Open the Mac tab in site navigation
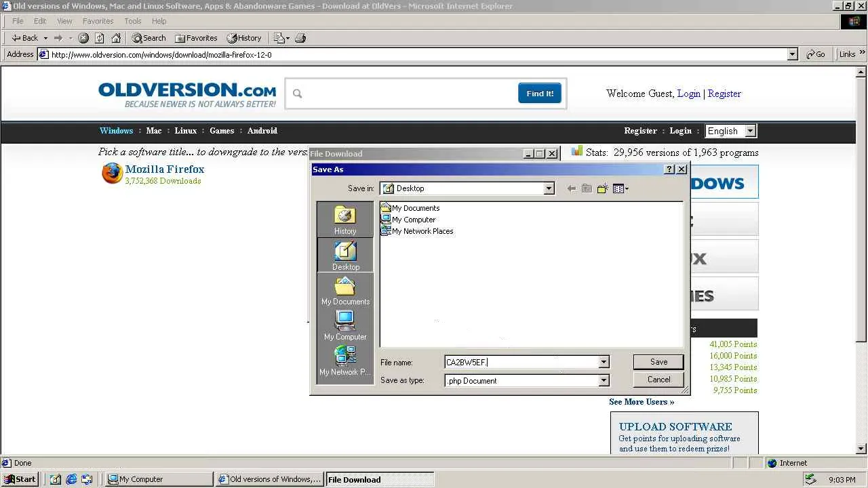 [154, 131]
